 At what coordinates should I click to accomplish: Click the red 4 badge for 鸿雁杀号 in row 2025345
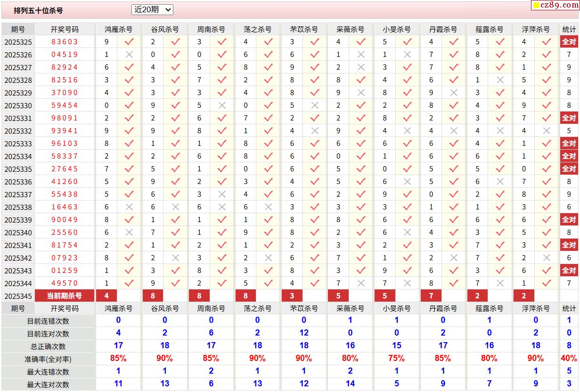click(x=107, y=296)
